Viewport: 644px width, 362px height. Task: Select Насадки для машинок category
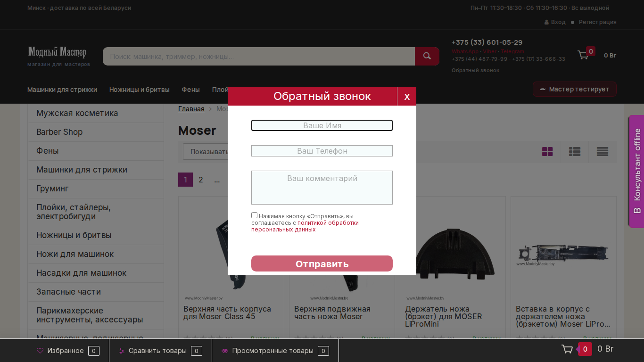pyautogui.click(x=96, y=273)
